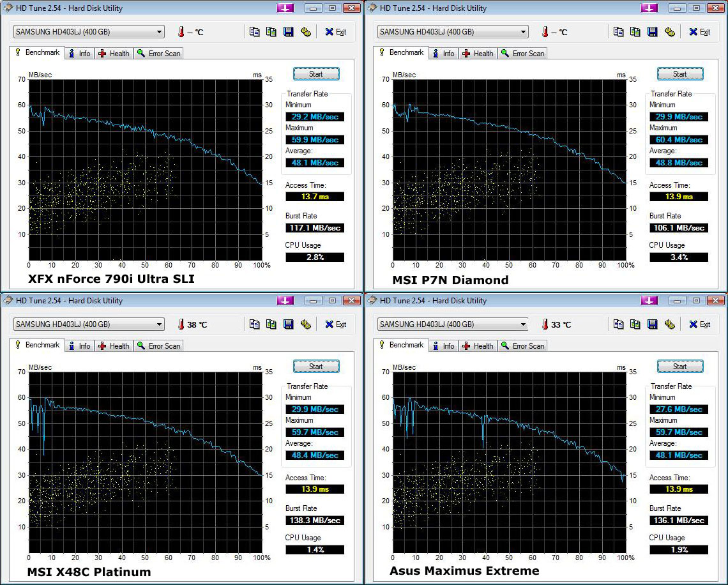
Task: Start benchmark in MSI P7N Diamond window
Action: [x=680, y=74]
